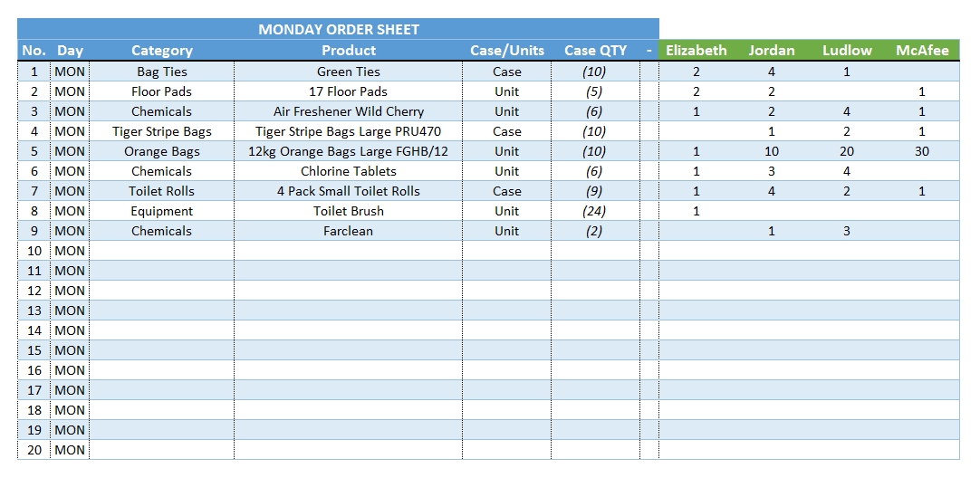Click the Ludlow column header
This screenshot has height=478, width=980.
pos(847,51)
